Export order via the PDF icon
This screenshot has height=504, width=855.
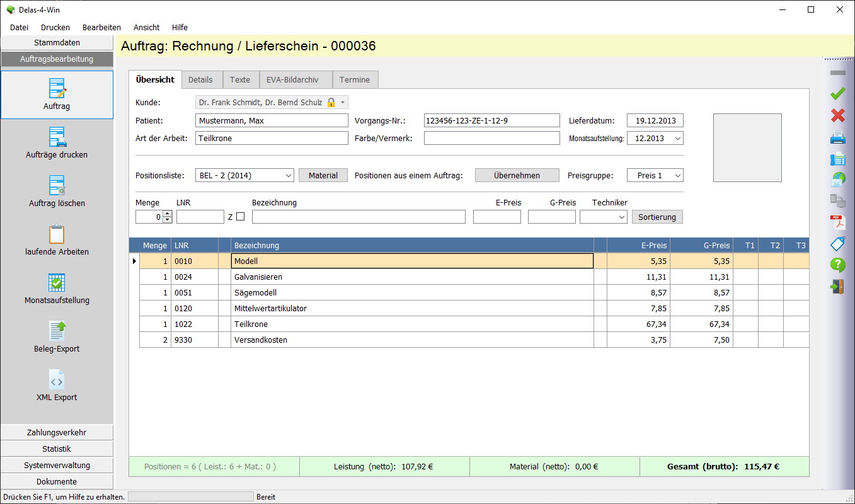point(837,222)
